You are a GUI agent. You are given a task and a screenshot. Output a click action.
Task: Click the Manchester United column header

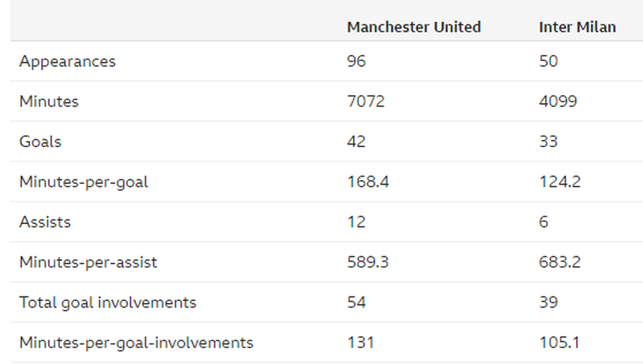(414, 27)
